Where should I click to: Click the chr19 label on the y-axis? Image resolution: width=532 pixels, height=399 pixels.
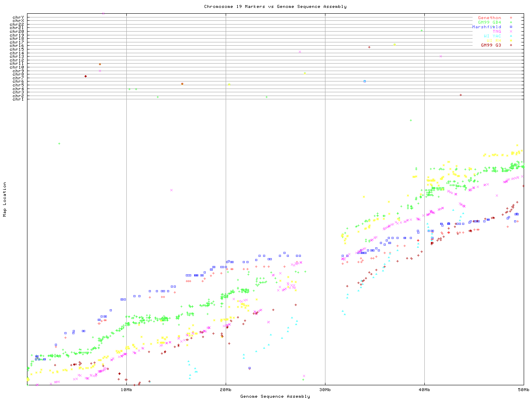click(x=17, y=35)
